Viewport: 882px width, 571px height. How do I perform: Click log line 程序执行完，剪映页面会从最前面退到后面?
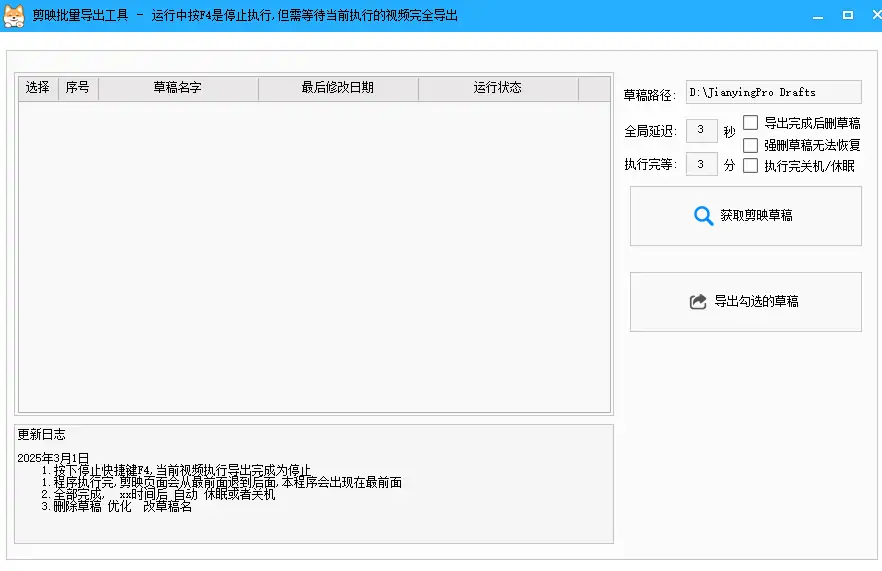tap(222, 482)
